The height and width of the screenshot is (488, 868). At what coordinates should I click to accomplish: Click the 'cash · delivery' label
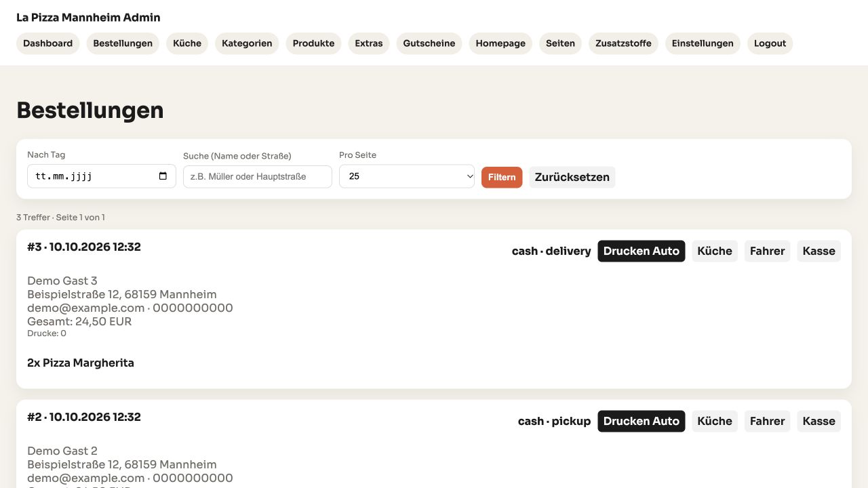pos(551,251)
